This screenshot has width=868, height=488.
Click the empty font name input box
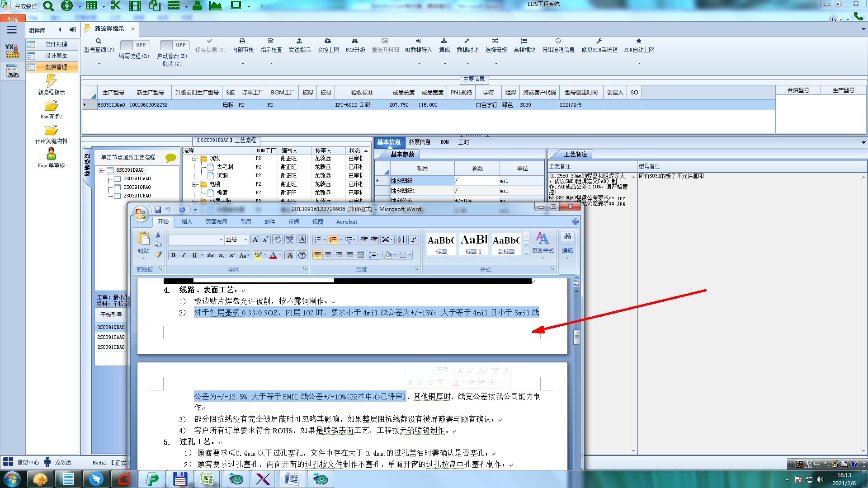[193, 240]
